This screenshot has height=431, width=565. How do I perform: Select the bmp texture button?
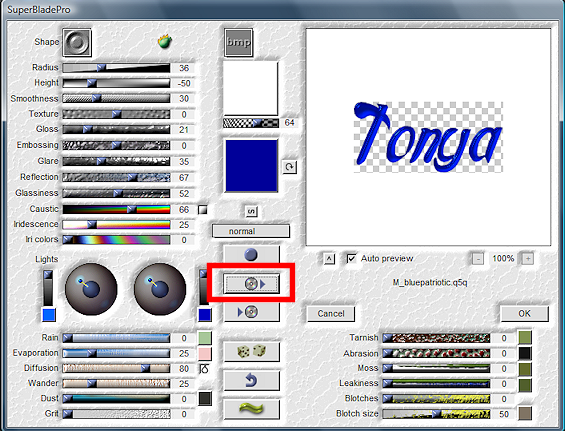[239, 43]
